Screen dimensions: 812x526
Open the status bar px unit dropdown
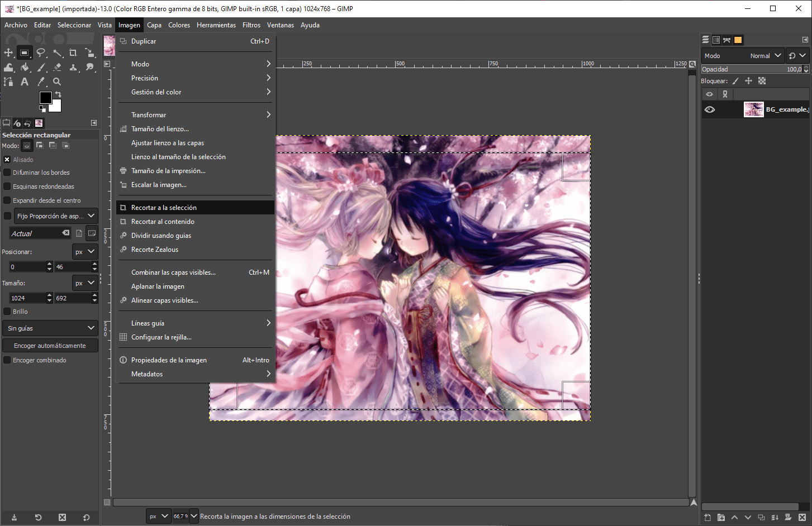158,517
